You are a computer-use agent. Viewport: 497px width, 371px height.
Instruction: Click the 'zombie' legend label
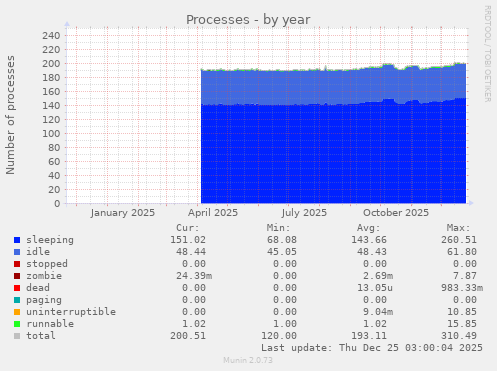[44, 276]
